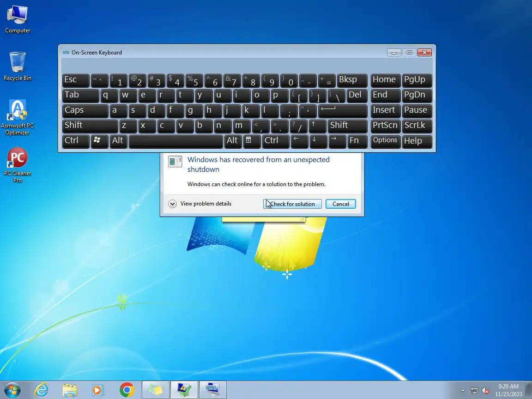
Task: Open the muted volume tray icon
Action: pos(485,391)
